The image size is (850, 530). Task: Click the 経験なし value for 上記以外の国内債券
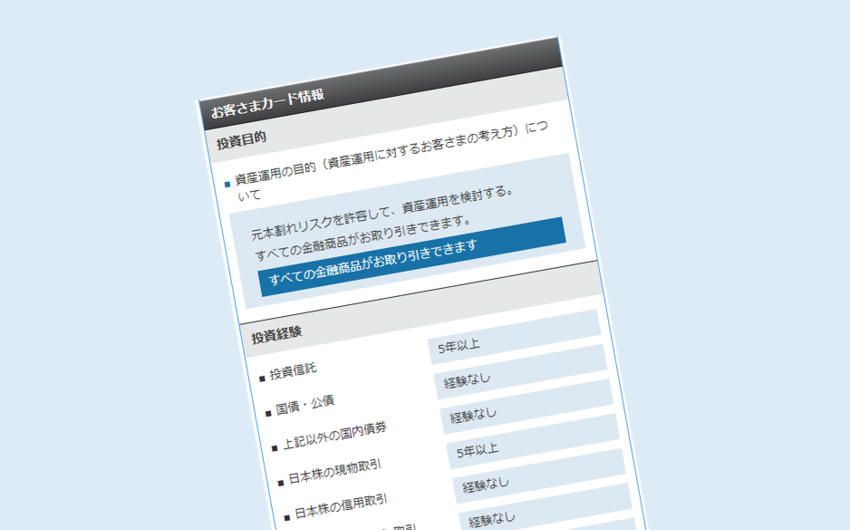527,406
